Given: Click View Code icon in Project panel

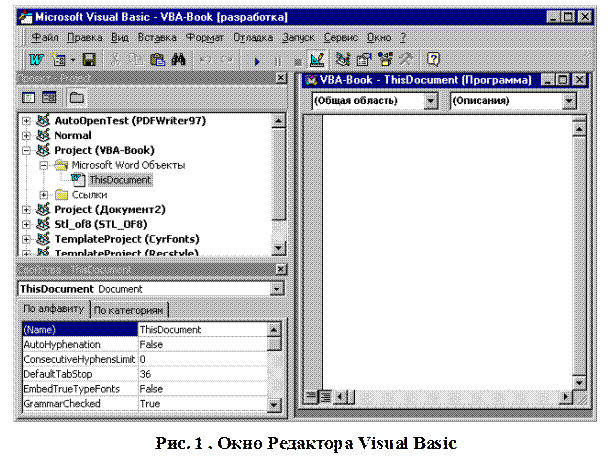Looking at the screenshot, I should coord(28,98).
